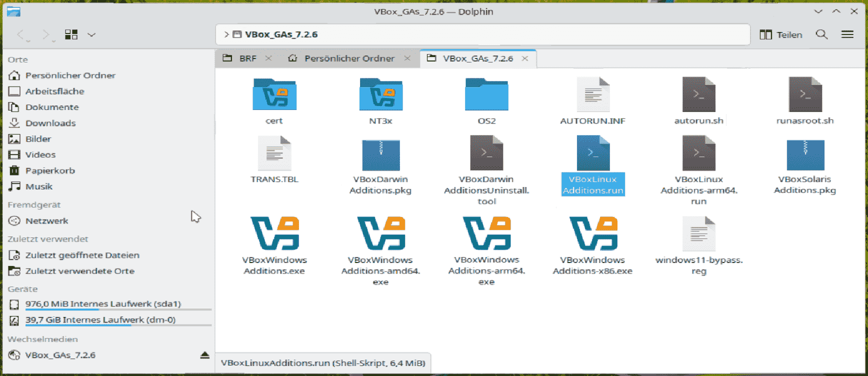Click the back navigation arrow
Screen dimensions: 868x376
coord(20,34)
